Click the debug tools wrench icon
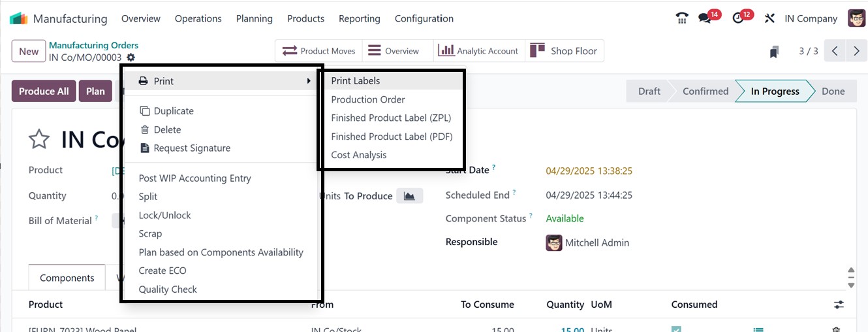This screenshot has width=868, height=332. [769, 18]
